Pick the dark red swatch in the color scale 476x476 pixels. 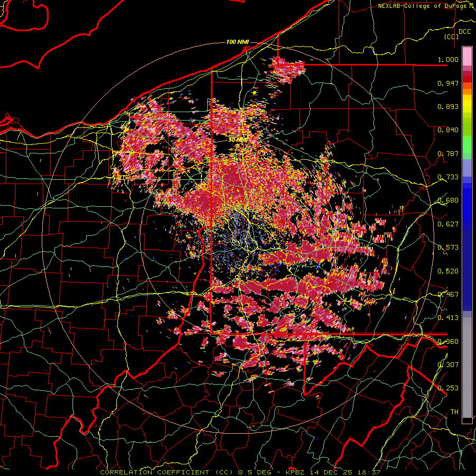[467, 79]
